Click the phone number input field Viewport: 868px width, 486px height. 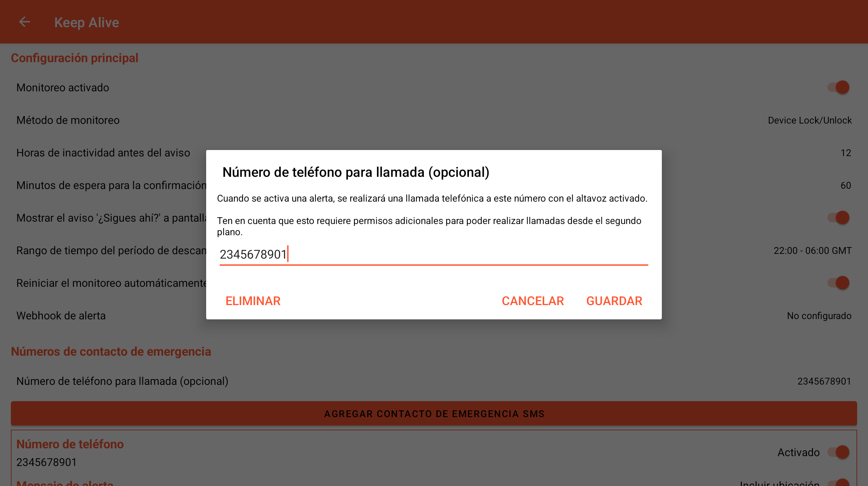434,255
